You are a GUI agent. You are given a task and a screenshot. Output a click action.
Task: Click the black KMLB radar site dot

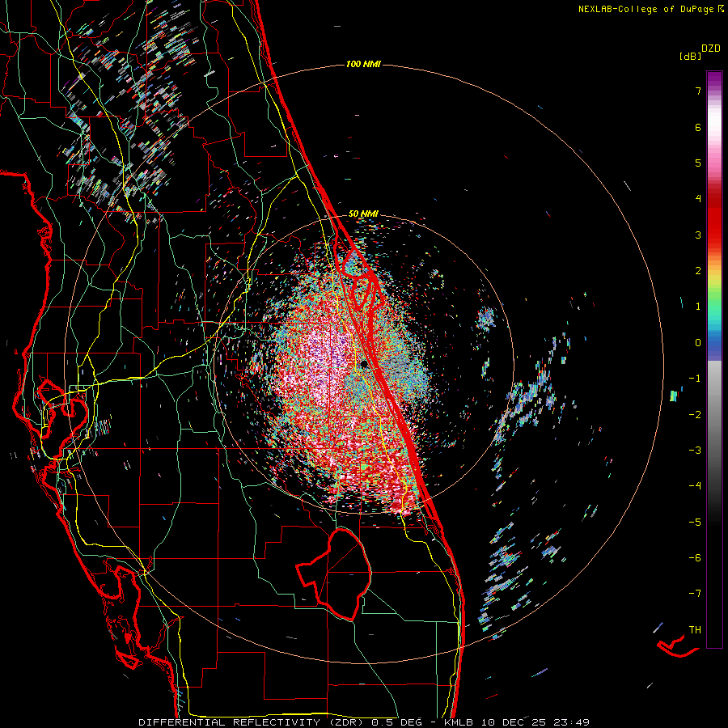click(365, 364)
